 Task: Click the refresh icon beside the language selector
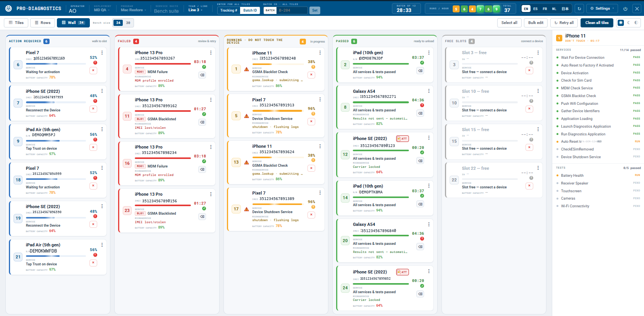579,9
